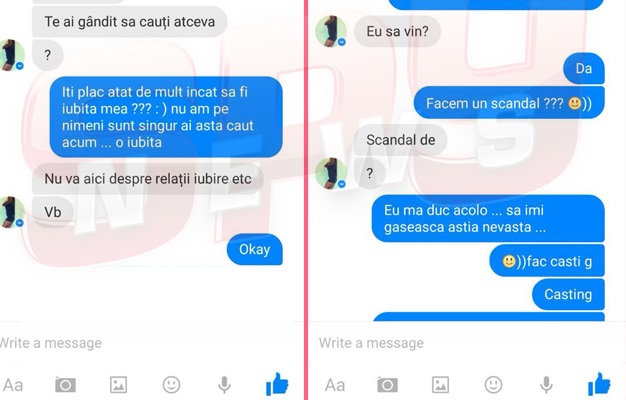Screen dimensions: 626x400
Task: Tap the 'Scandal de' message bubble
Action: [400, 140]
